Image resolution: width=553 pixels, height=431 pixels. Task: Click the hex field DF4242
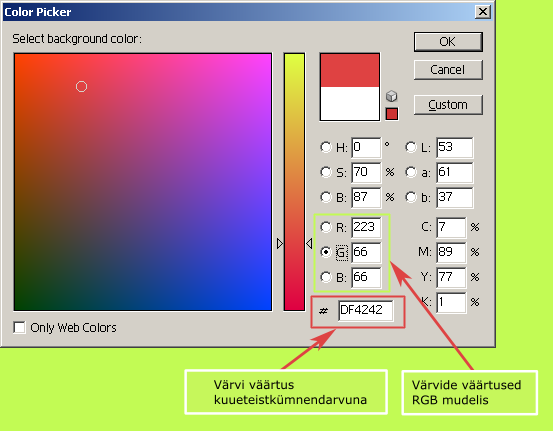pos(365,310)
